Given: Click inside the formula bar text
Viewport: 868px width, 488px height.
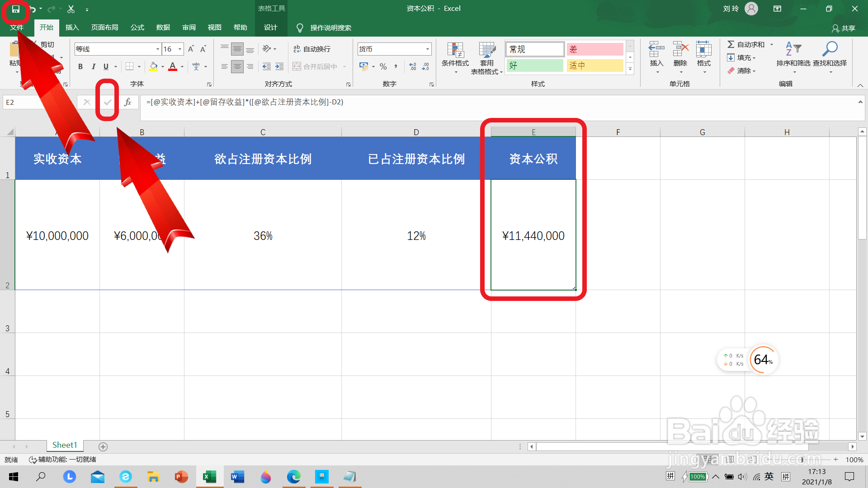Looking at the screenshot, I should [245, 102].
